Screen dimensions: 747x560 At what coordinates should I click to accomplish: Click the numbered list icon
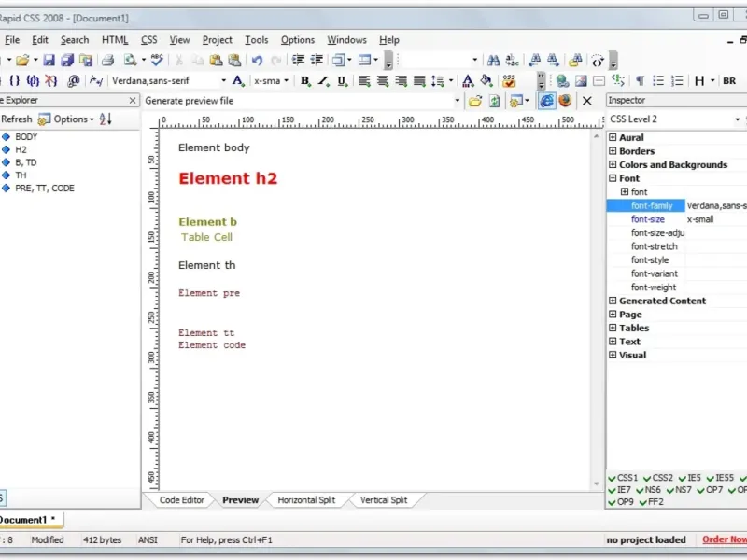click(x=677, y=81)
